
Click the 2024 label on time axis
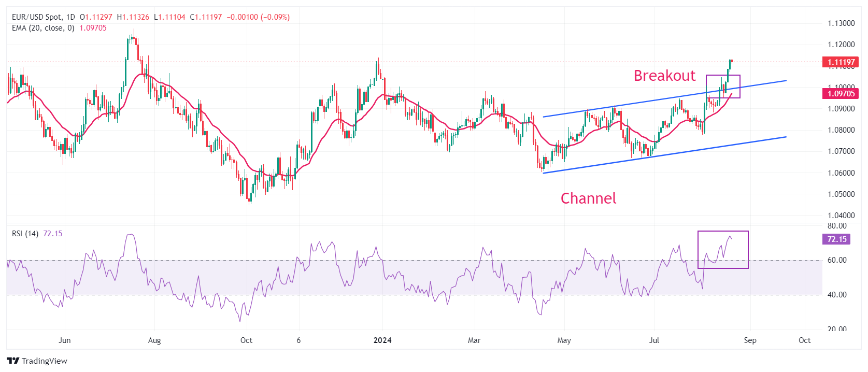tap(382, 340)
